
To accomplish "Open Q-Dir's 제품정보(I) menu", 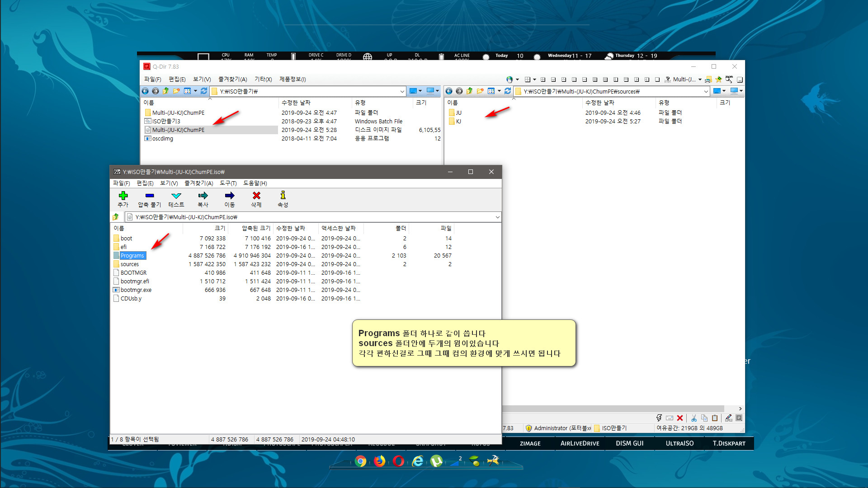I will (x=292, y=80).
